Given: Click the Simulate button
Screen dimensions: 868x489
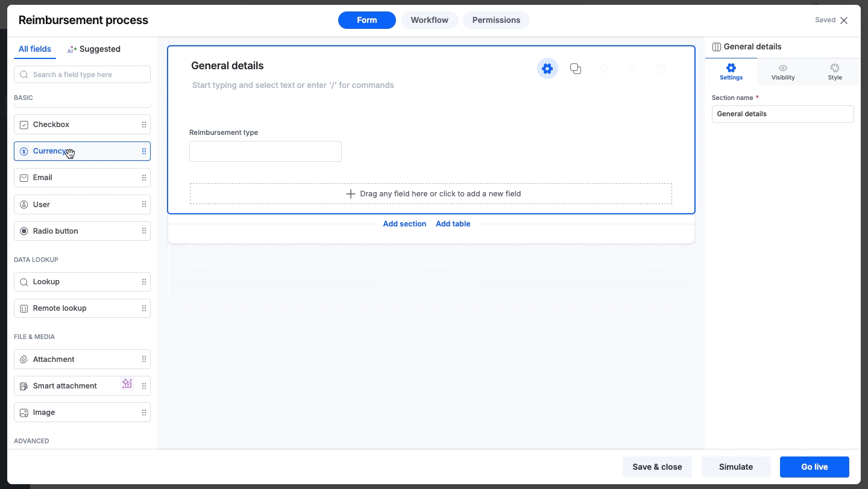Looking at the screenshot, I should pyautogui.click(x=736, y=467).
